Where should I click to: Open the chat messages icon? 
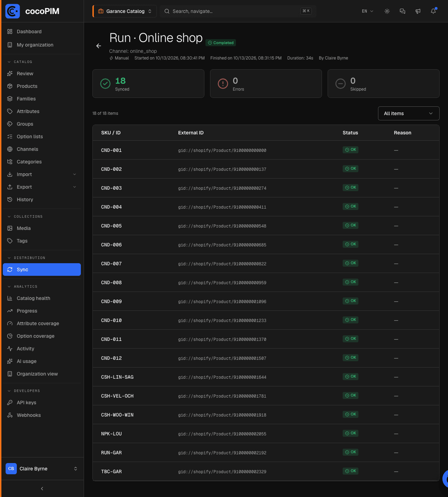coord(402,11)
